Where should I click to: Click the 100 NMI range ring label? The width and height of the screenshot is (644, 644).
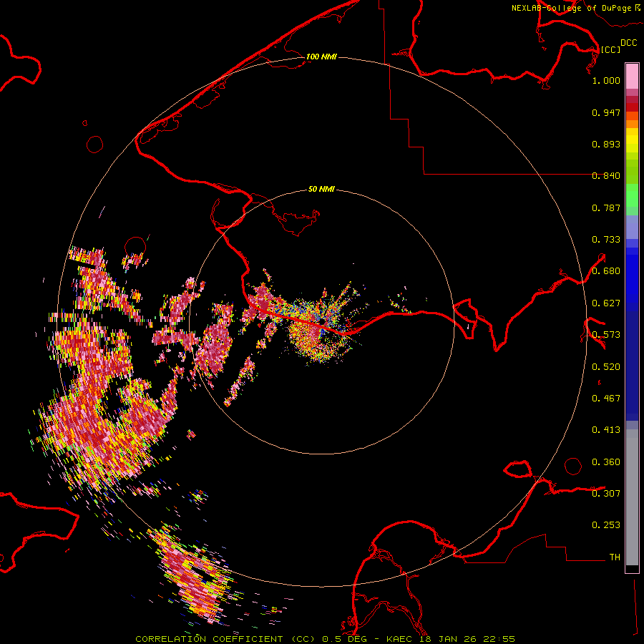[321, 57]
